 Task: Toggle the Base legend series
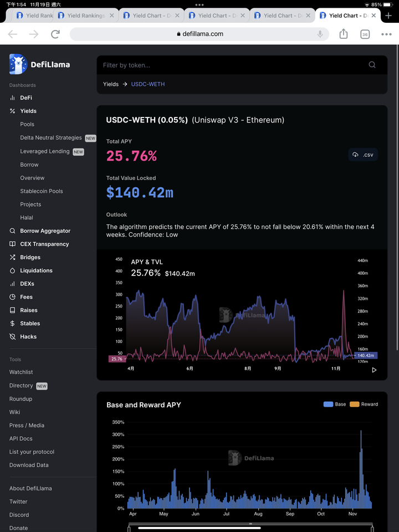pyautogui.click(x=335, y=404)
